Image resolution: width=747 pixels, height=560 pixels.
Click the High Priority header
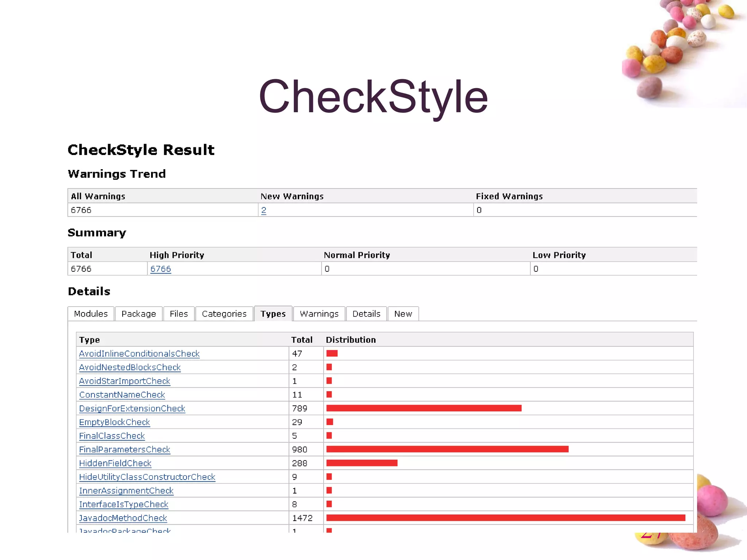click(x=177, y=255)
